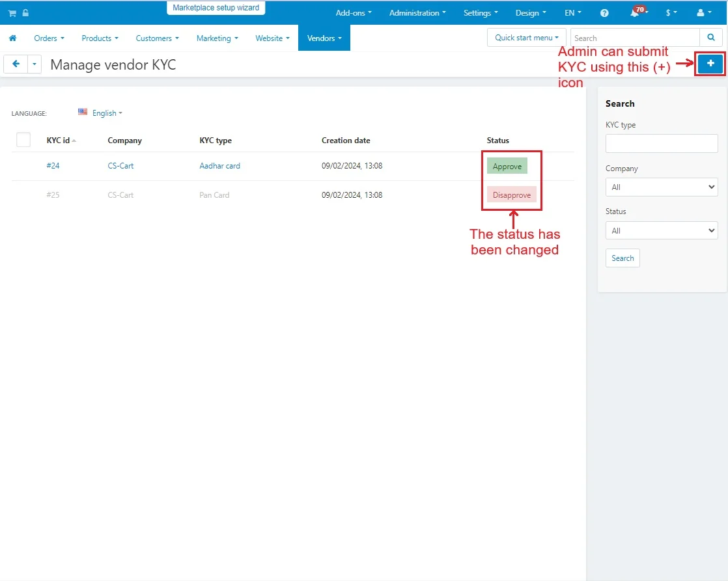Open the Aadhar card KYC type link
Screen dimensions: 728x581
point(219,166)
